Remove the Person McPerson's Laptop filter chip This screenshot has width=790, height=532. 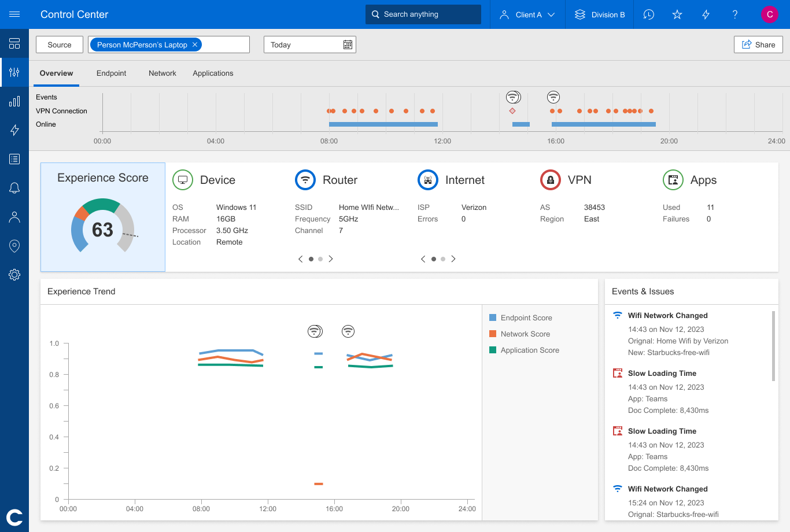coord(195,44)
